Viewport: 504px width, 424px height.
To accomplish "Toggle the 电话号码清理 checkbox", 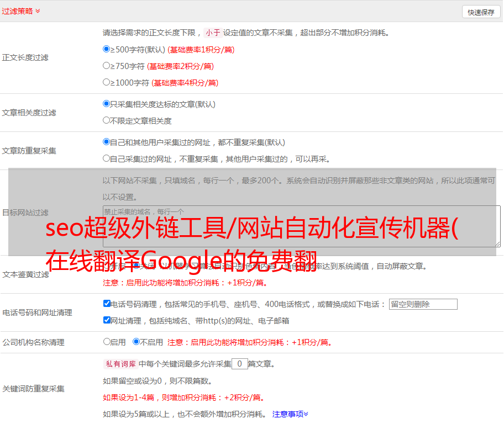I will [x=107, y=304].
